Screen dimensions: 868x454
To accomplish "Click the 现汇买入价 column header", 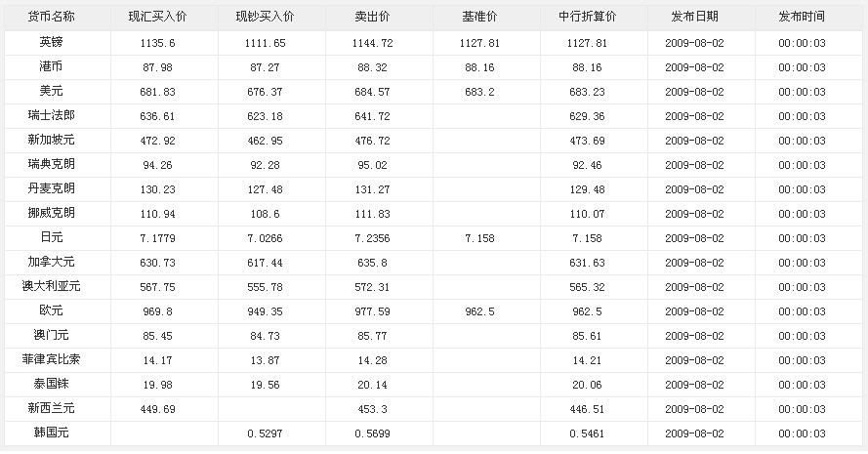I will click(157, 18).
